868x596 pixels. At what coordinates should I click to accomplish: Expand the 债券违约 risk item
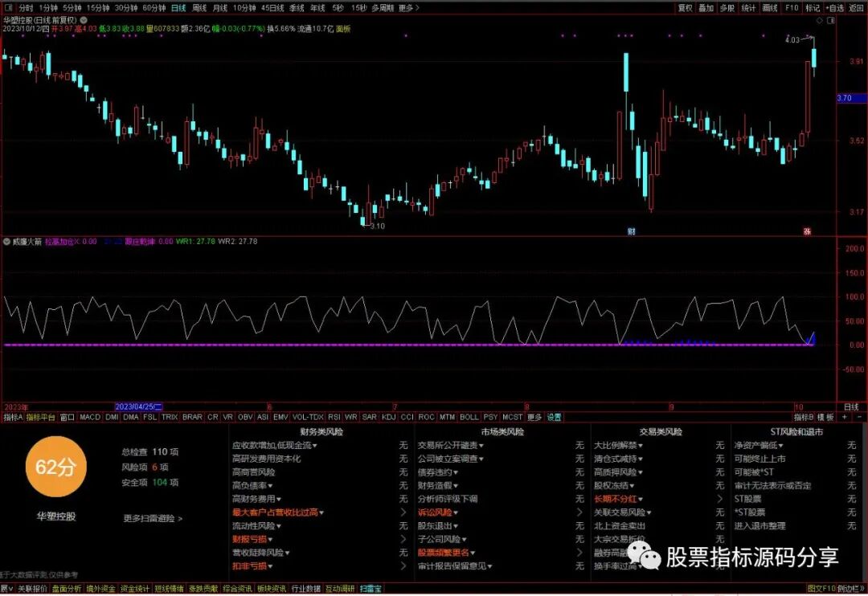[438, 472]
